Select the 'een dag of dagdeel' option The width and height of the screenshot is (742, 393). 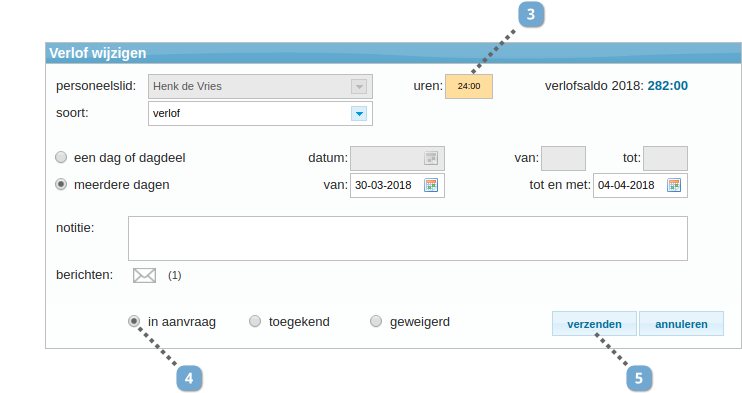tap(61, 157)
